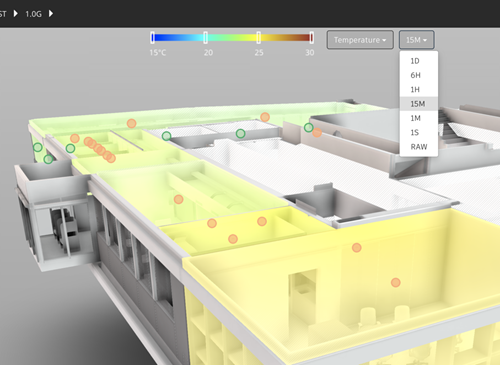Select last orange sensor in the diagonal cluster
The image size is (500, 365).
tap(111, 158)
